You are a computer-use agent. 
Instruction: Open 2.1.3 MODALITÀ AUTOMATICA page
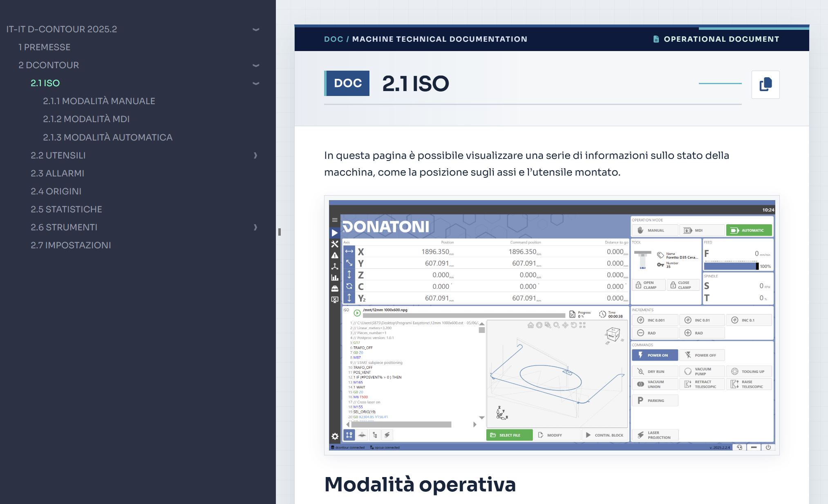[x=108, y=137]
